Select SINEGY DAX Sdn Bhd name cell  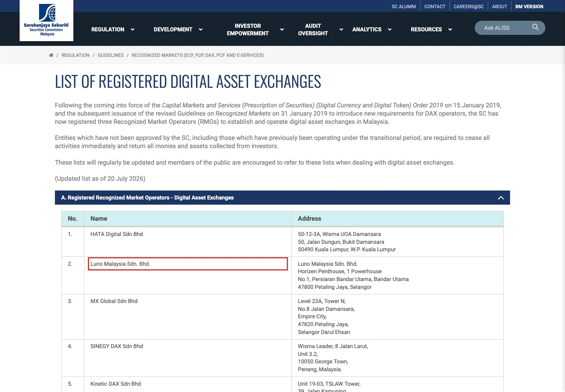188,358
